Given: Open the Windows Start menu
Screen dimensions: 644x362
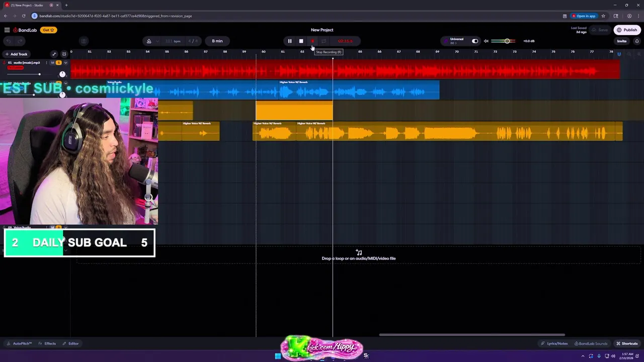Looking at the screenshot, I should tap(278, 356).
